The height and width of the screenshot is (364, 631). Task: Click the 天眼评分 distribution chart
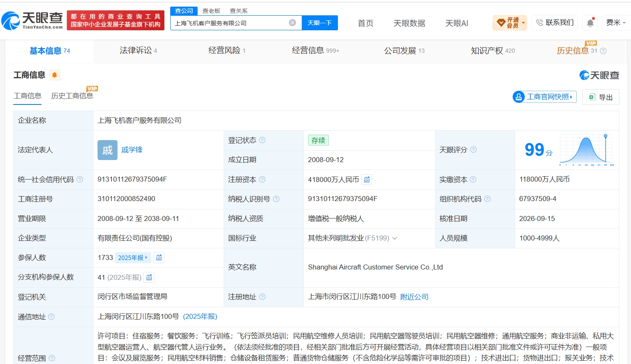(587, 150)
